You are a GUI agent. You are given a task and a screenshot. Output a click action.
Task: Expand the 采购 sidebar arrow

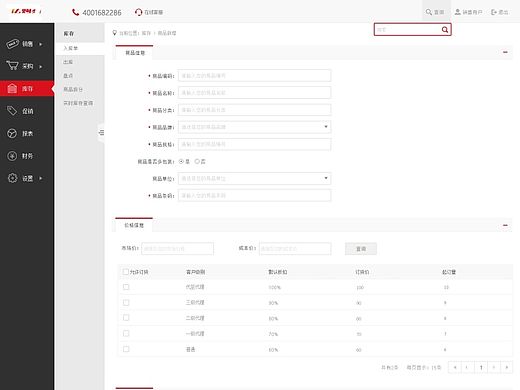pyautogui.click(x=41, y=66)
